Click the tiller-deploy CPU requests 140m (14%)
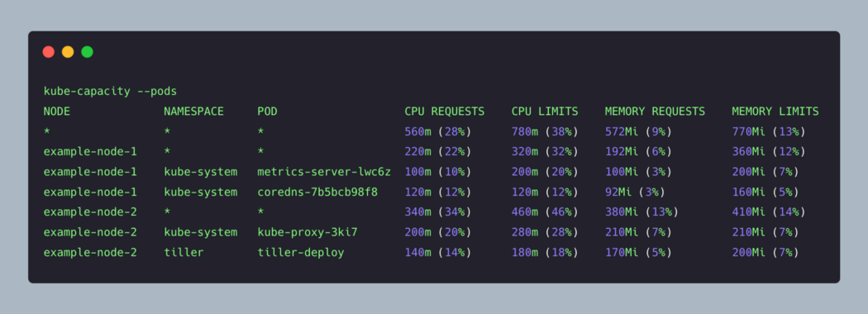Image resolution: width=868 pixels, height=314 pixels. pyautogui.click(x=438, y=253)
